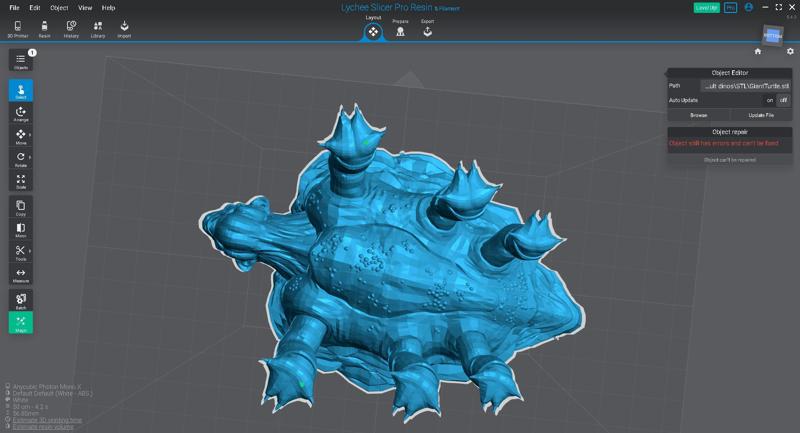Image resolution: width=800 pixels, height=433 pixels.
Task: Open the Library icon
Action: pyautogui.click(x=97, y=29)
